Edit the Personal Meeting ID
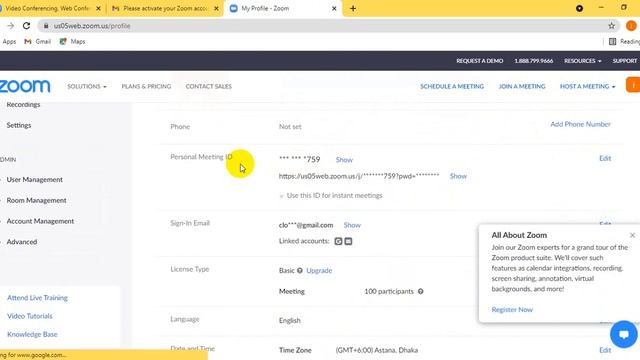 click(605, 158)
